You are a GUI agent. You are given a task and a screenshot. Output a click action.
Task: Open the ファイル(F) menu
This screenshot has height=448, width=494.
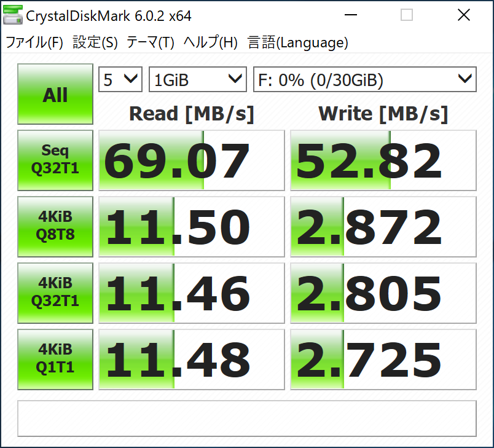point(34,42)
